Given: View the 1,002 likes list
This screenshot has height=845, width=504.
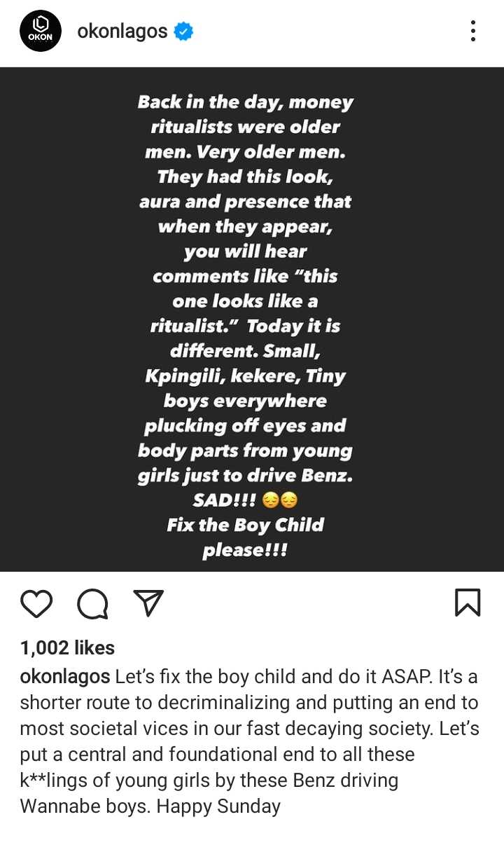Looking at the screenshot, I should (x=67, y=648).
